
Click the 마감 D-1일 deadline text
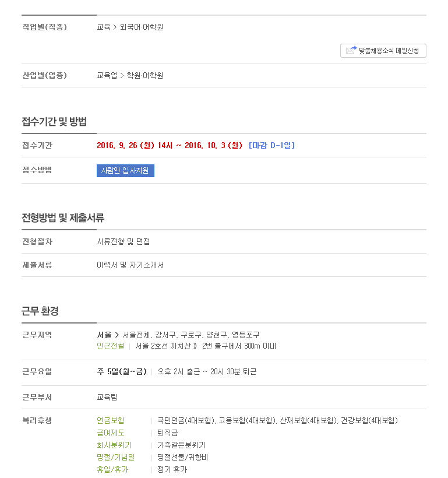(x=272, y=145)
